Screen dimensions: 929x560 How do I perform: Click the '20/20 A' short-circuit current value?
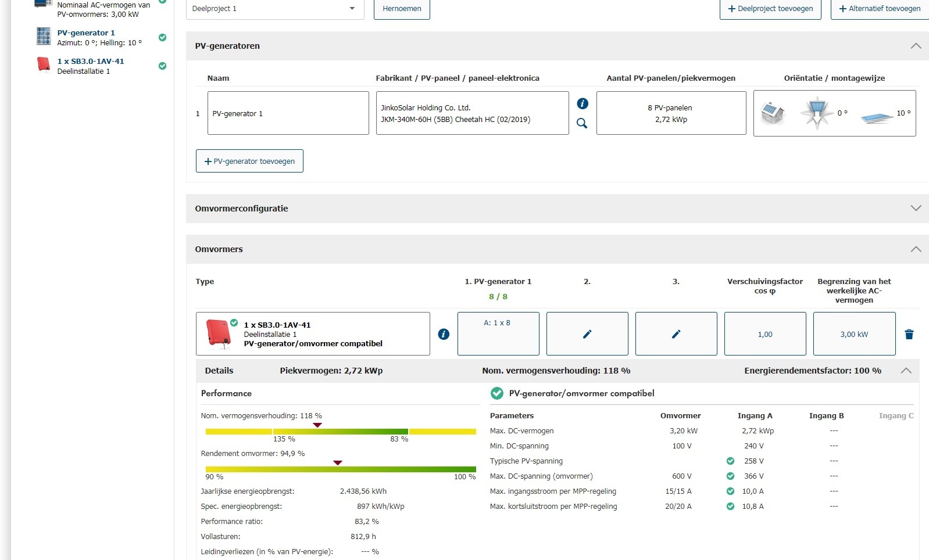pos(678,507)
